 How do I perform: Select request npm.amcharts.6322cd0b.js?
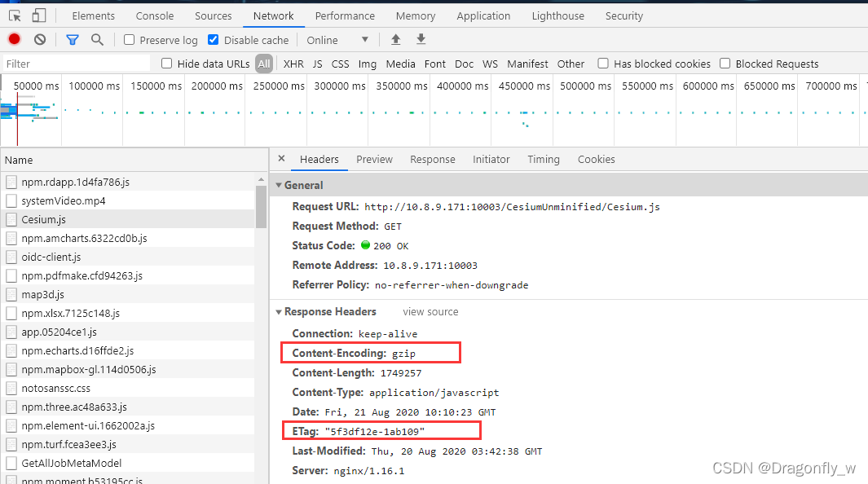tap(128, 239)
